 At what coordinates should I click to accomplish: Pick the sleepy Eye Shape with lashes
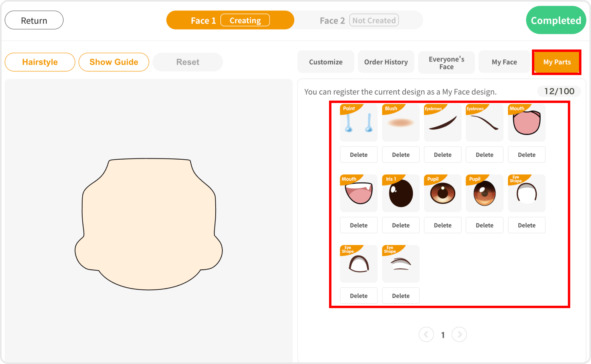point(401,264)
